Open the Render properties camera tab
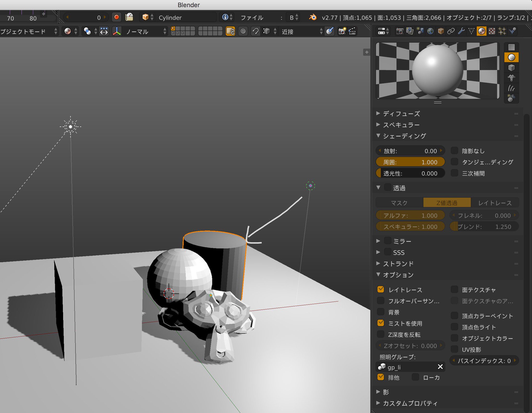Image resolution: width=532 pixels, height=413 pixels. click(x=400, y=31)
